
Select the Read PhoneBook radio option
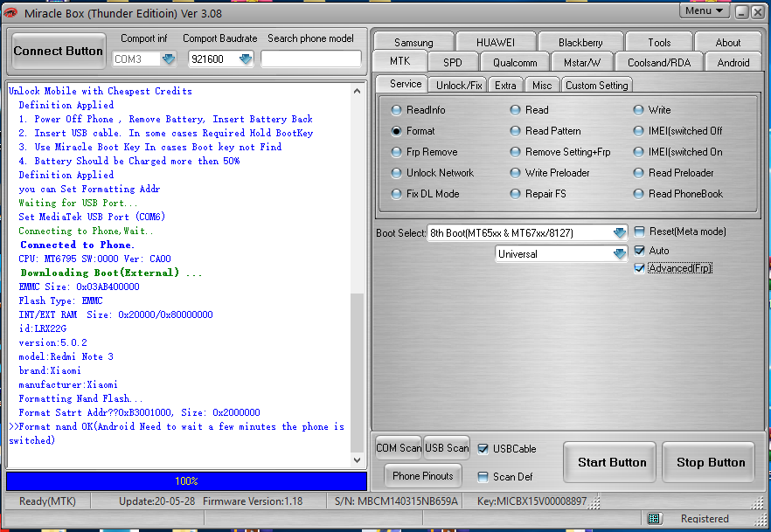click(638, 194)
